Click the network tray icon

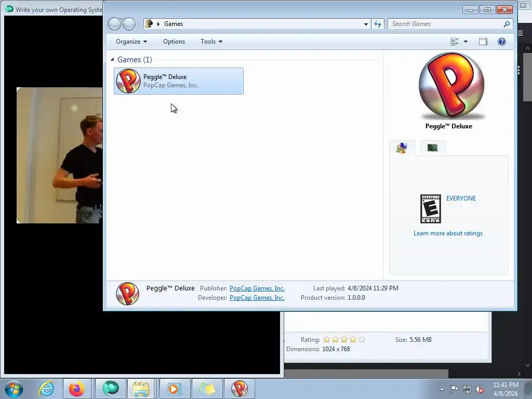coord(467,389)
